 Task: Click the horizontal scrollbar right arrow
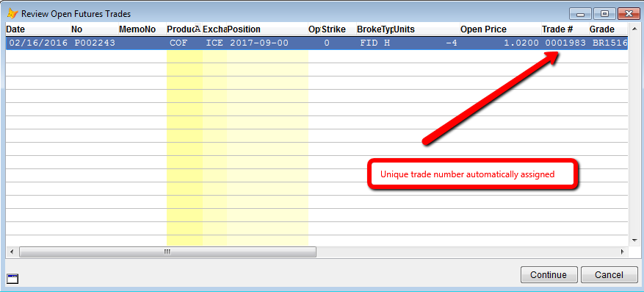[x=622, y=252]
